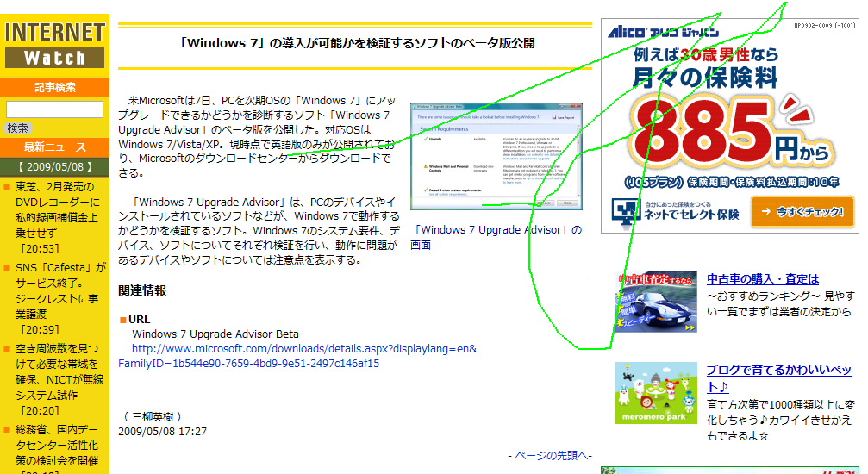This screenshot has height=474, width=868.
Task: Click the 今すぐチェック! orange button
Action: (x=802, y=211)
